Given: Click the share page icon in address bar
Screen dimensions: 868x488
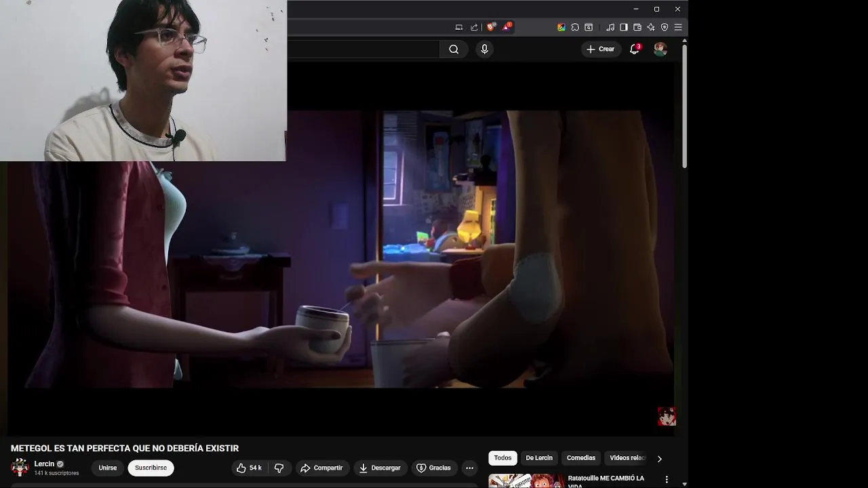Looking at the screenshot, I should point(474,27).
